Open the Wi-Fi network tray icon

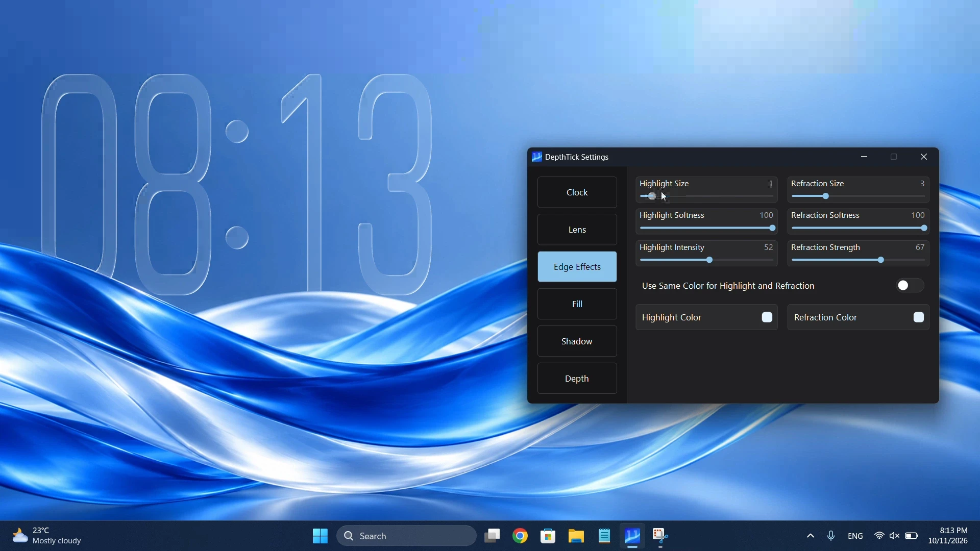pyautogui.click(x=879, y=536)
